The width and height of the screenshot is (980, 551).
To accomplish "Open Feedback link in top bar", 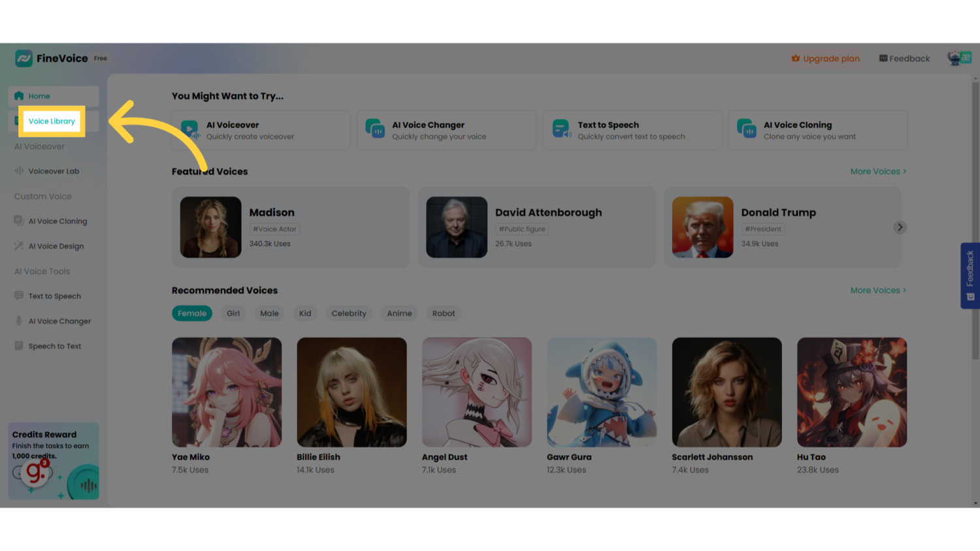I will [x=904, y=58].
